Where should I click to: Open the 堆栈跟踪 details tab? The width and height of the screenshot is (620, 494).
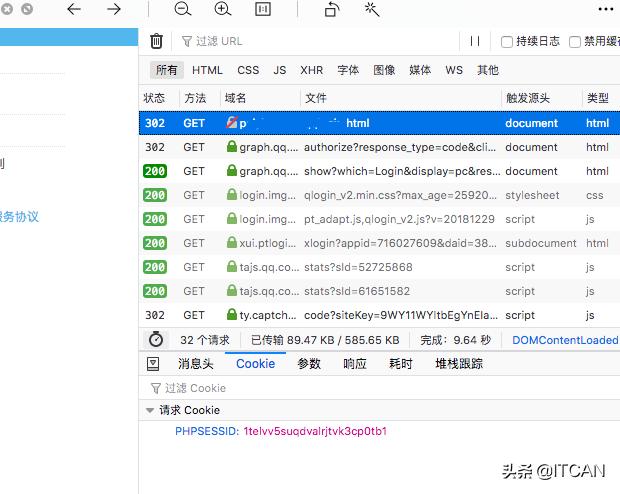459,363
